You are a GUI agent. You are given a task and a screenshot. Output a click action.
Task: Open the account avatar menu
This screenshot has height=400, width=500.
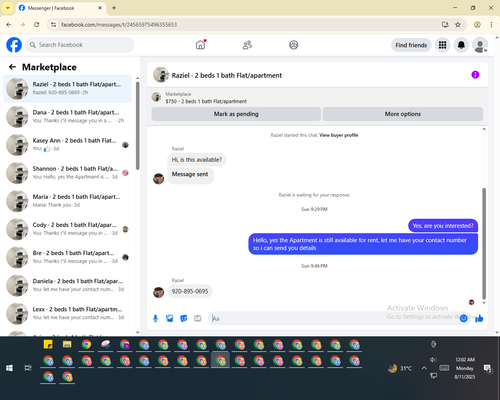(480, 45)
